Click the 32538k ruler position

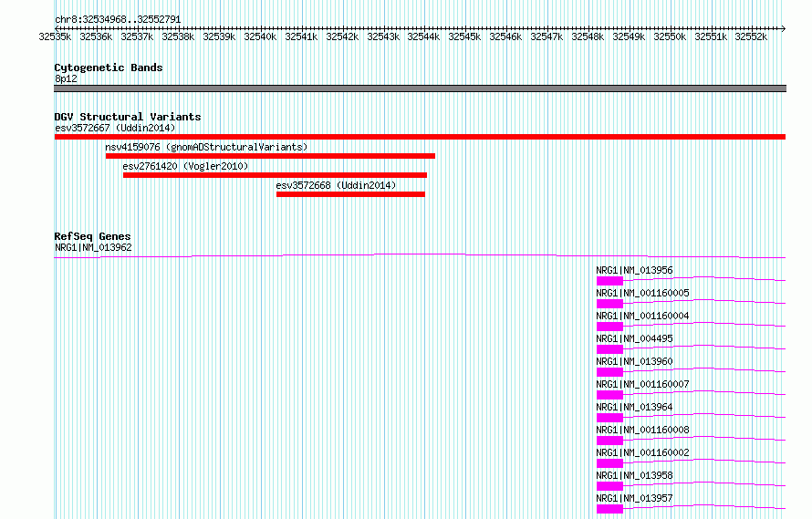178,36
